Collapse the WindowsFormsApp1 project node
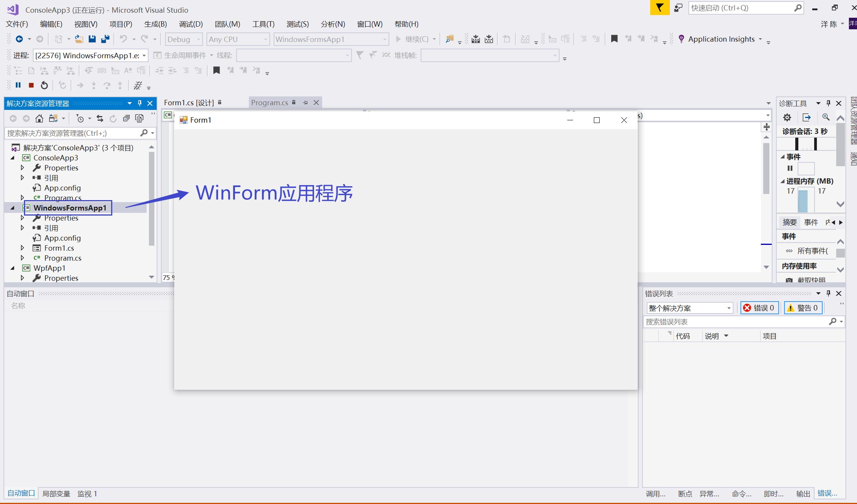 [13, 208]
